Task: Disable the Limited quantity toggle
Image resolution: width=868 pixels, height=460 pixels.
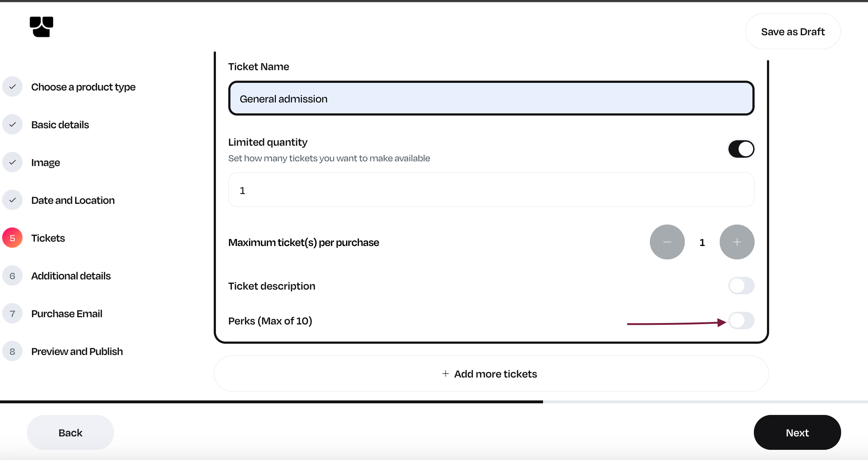Action: click(x=741, y=149)
